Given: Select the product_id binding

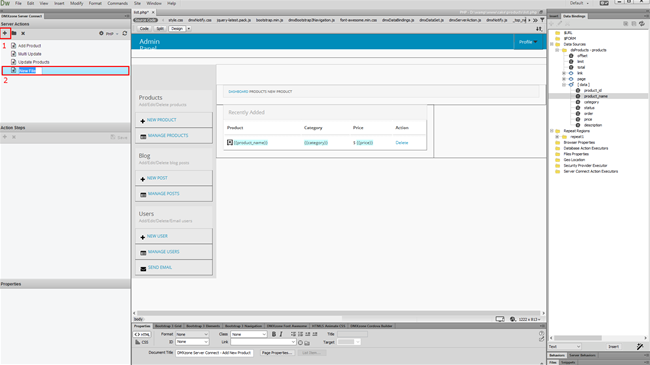Looking at the screenshot, I should coord(593,90).
